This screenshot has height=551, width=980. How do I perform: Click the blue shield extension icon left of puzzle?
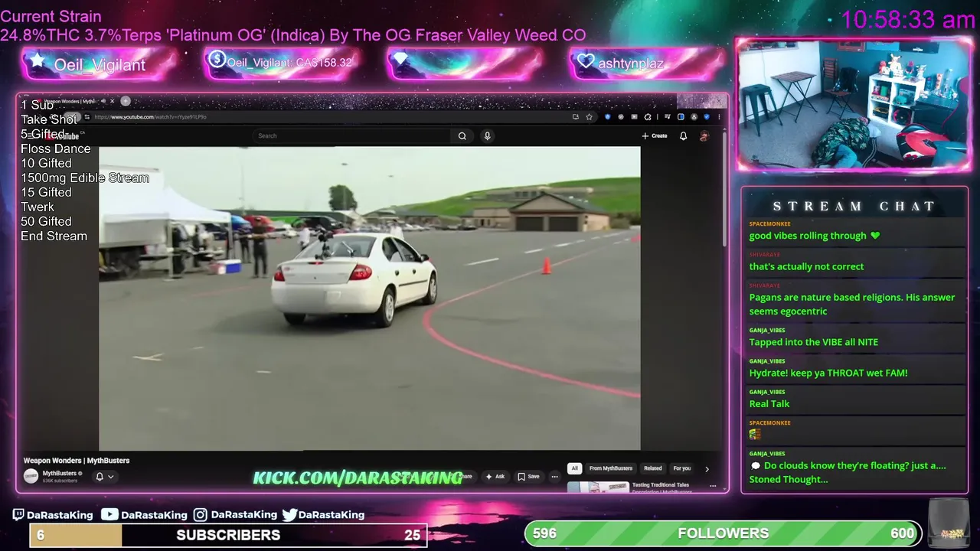click(x=607, y=116)
